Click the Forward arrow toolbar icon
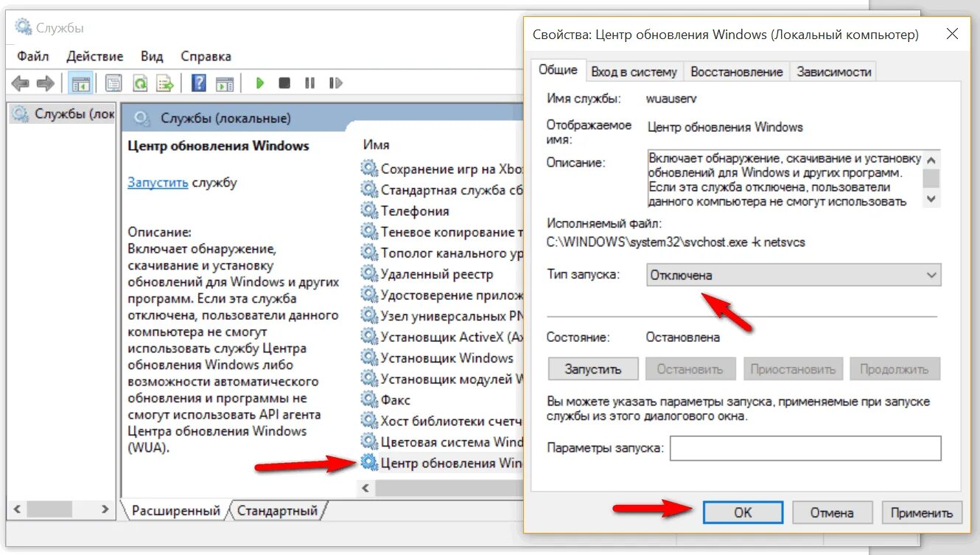980x555 pixels. tap(46, 83)
